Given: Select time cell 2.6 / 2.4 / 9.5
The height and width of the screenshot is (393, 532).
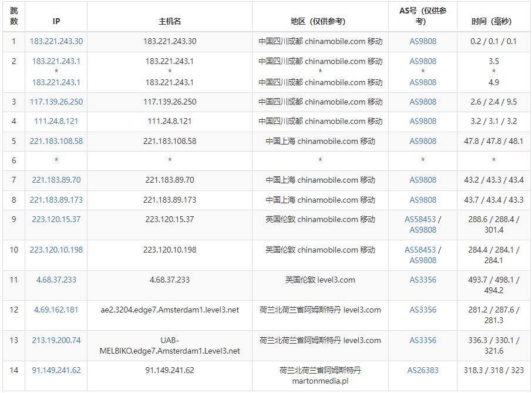Looking at the screenshot, I should pos(494,102).
